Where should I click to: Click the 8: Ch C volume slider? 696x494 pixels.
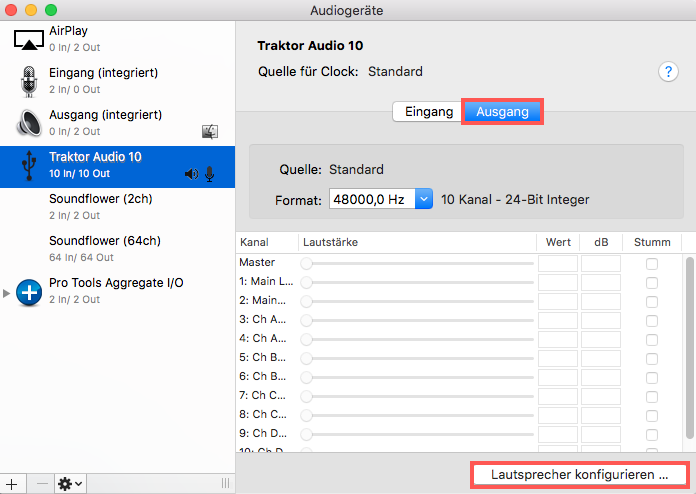[417, 415]
